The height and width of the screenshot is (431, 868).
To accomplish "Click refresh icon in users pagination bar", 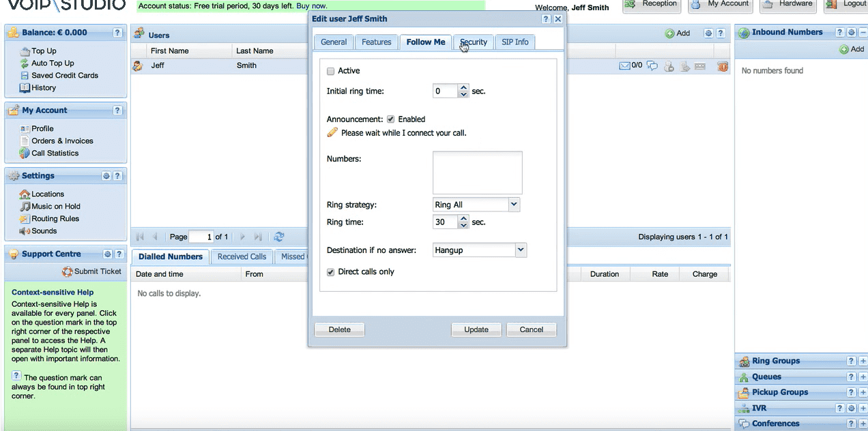I will click(279, 237).
